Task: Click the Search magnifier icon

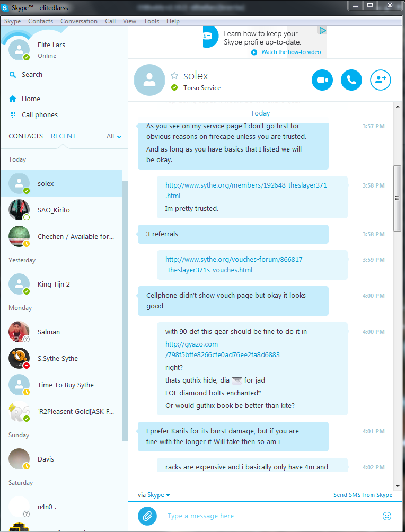Action: pyautogui.click(x=13, y=75)
